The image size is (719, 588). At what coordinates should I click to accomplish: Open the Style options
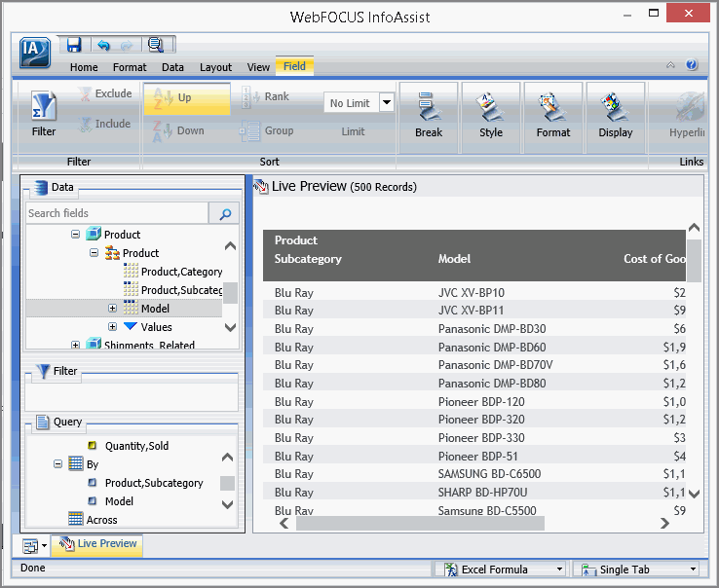pos(491,116)
